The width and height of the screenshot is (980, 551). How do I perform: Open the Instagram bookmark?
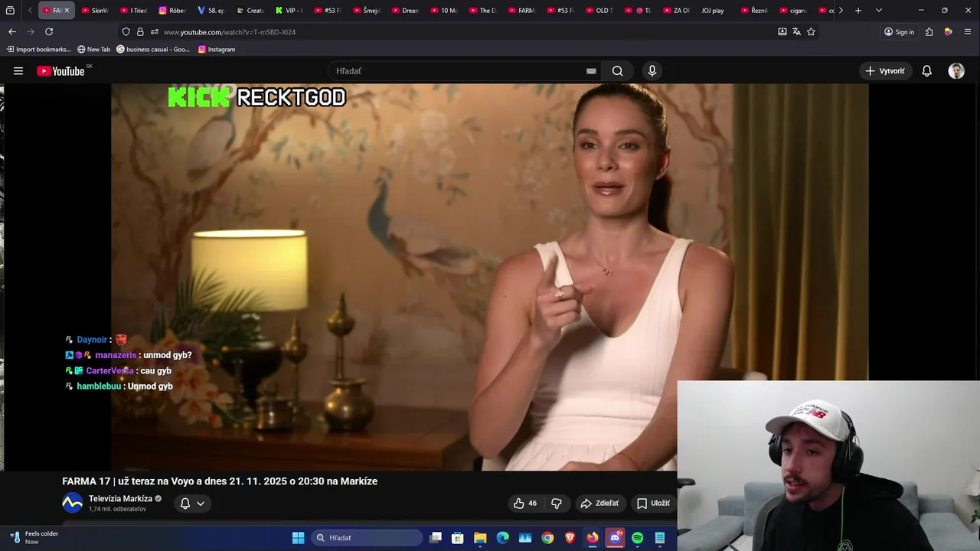coord(217,49)
